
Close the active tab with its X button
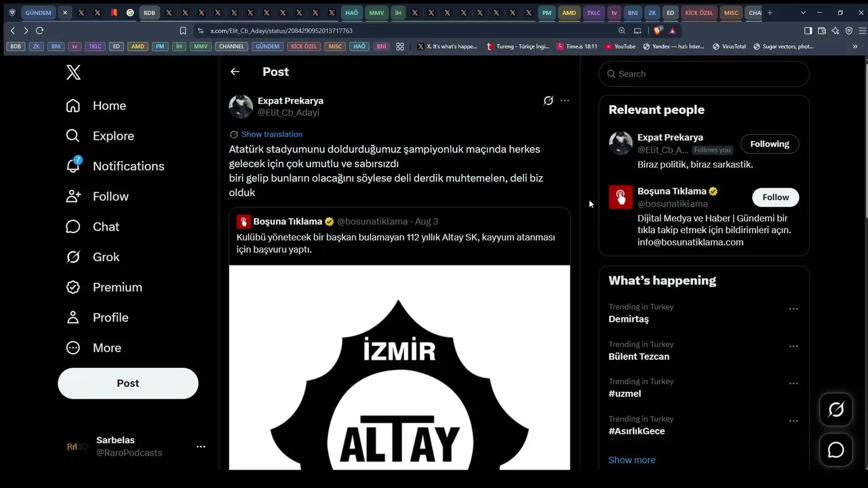(x=65, y=13)
